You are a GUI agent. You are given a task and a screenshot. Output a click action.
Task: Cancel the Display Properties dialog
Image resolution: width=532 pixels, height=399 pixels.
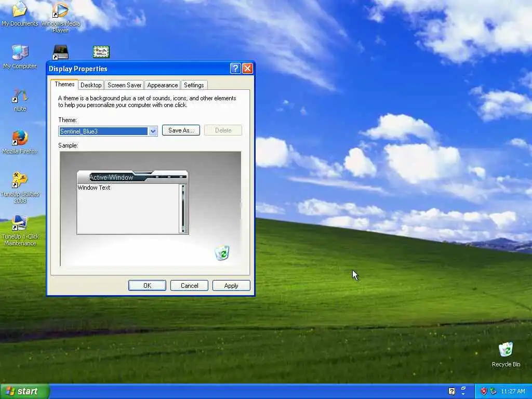[x=189, y=286]
